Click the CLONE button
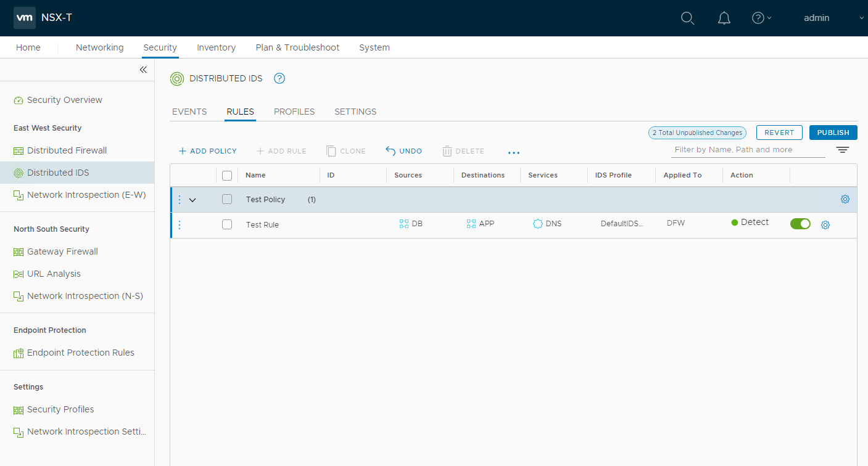 (346, 151)
